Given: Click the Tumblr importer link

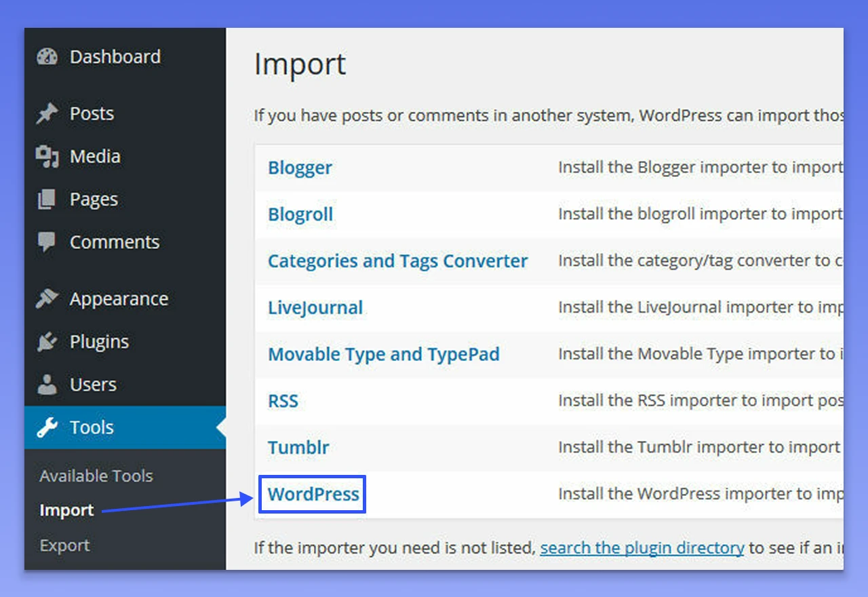Looking at the screenshot, I should 298,448.
